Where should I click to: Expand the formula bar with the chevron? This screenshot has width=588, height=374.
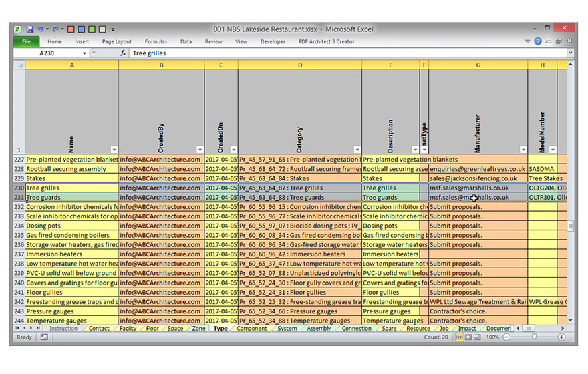570,53
